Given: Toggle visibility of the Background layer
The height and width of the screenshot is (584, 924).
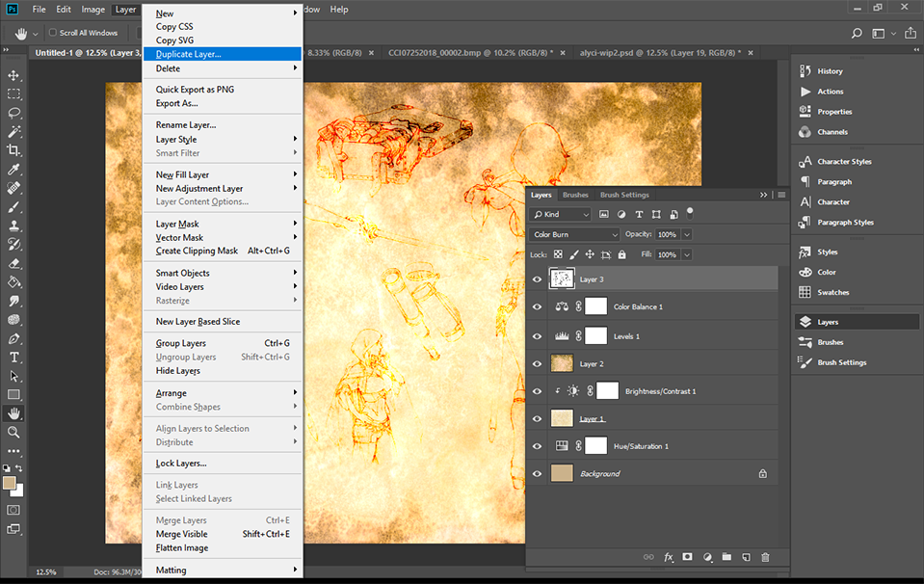Looking at the screenshot, I should pos(538,473).
